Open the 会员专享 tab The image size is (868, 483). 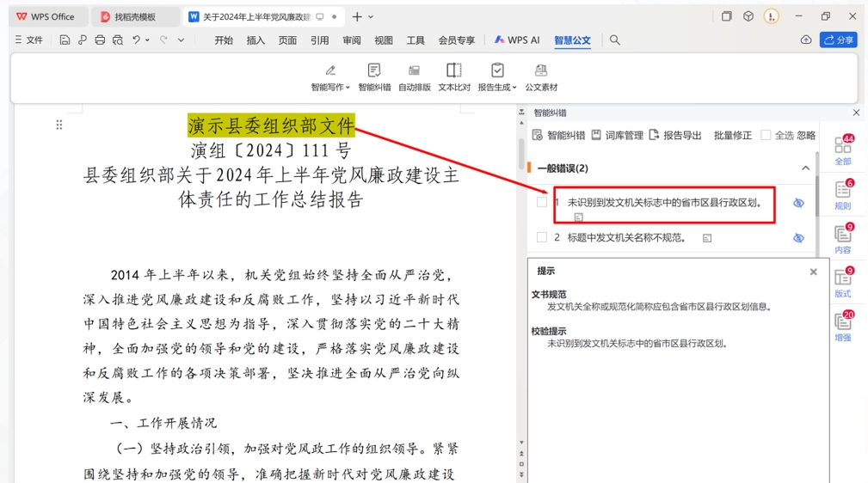(x=457, y=40)
